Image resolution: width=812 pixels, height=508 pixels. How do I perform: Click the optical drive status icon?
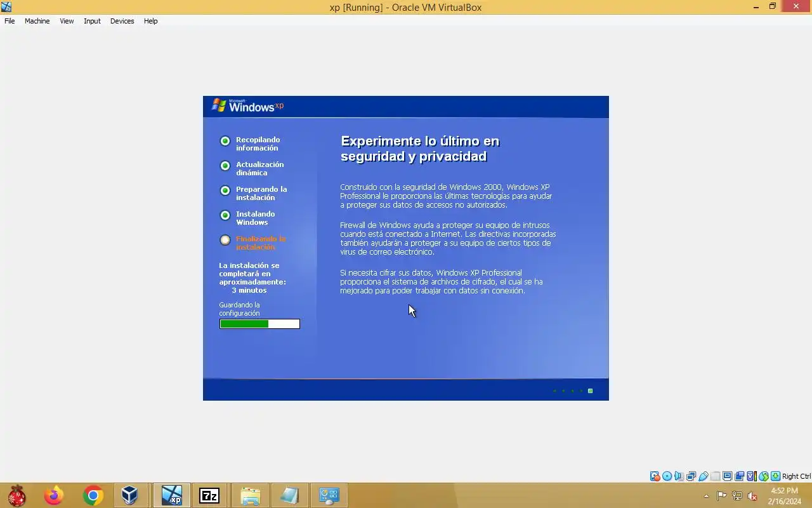pyautogui.click(x=667, y=476)
